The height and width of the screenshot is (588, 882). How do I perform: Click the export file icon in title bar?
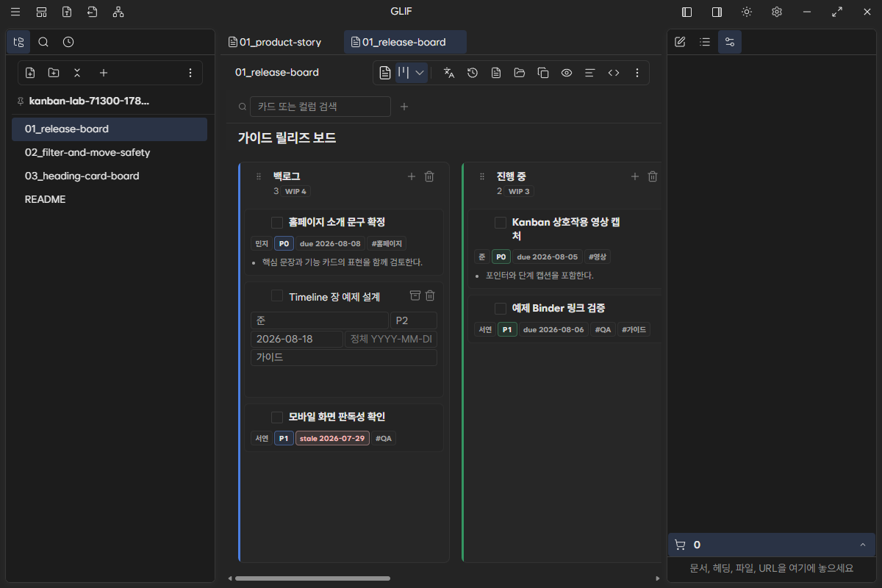click(67, 12)
